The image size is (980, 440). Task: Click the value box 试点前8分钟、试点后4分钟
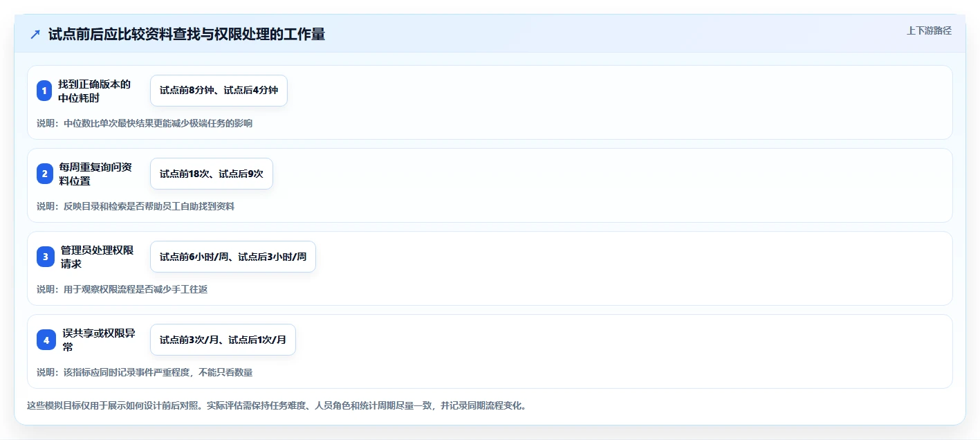(219, 91)
